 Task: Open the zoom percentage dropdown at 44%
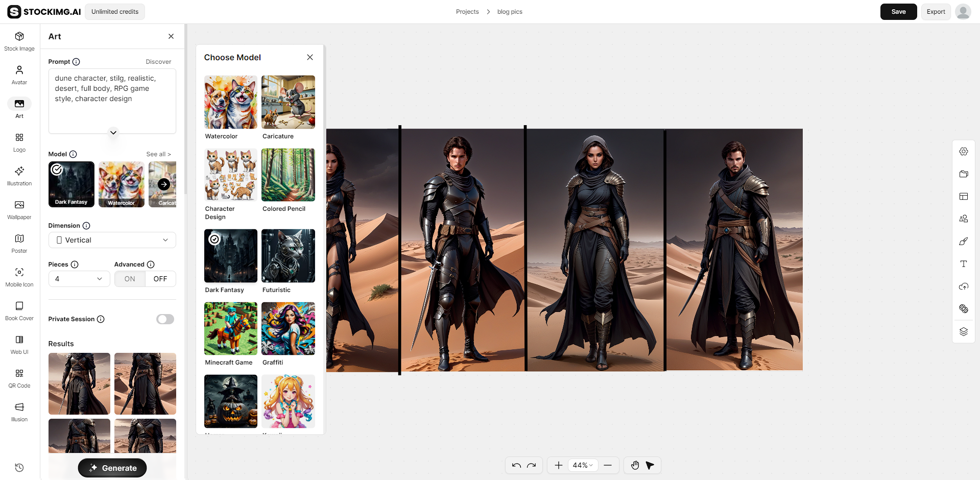(583, 465)
